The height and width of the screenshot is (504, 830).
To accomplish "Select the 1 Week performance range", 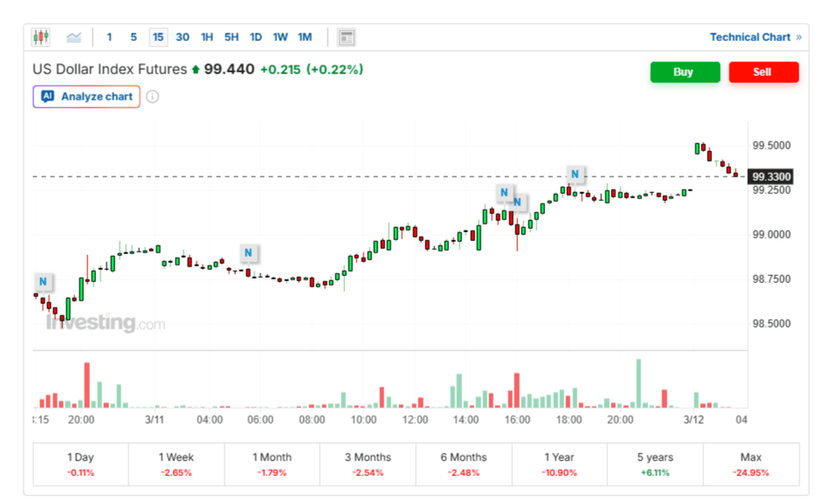I will pyautogui.click(x=176, y=464).
